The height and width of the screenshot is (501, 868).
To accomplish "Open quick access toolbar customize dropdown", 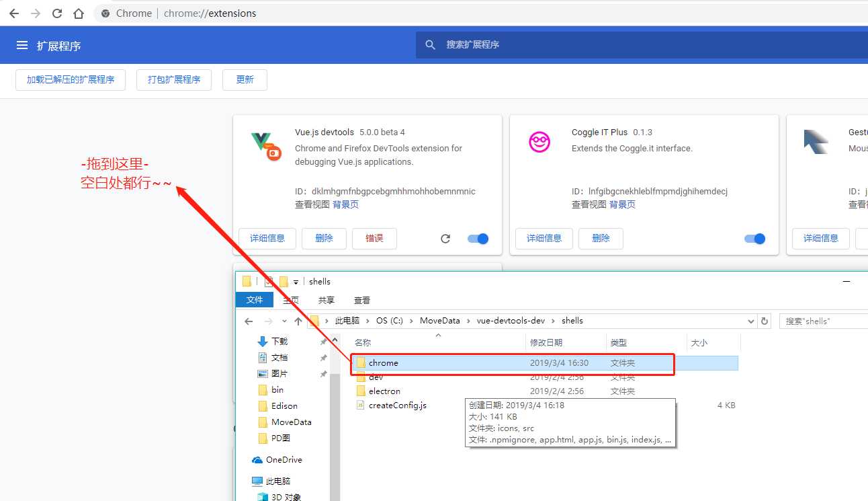I will (296, 282).
